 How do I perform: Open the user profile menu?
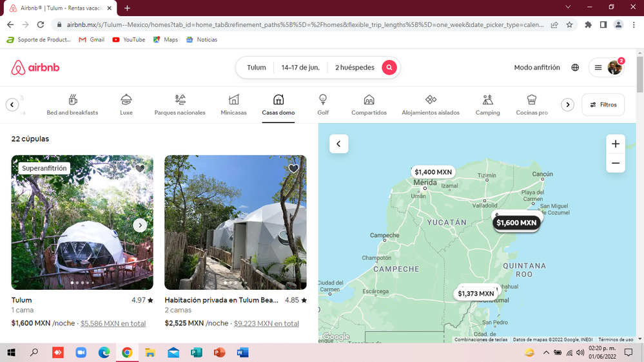click(x=606, y=68)
